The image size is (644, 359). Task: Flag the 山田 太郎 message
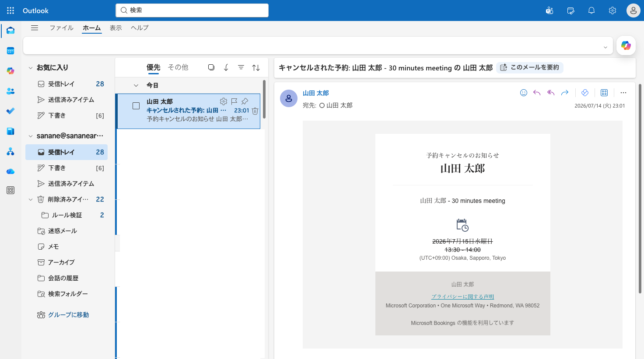(x=234, y=101)
